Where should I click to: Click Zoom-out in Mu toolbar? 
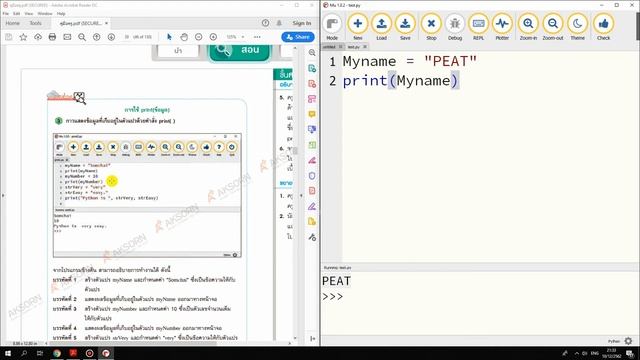coord(553,27)
